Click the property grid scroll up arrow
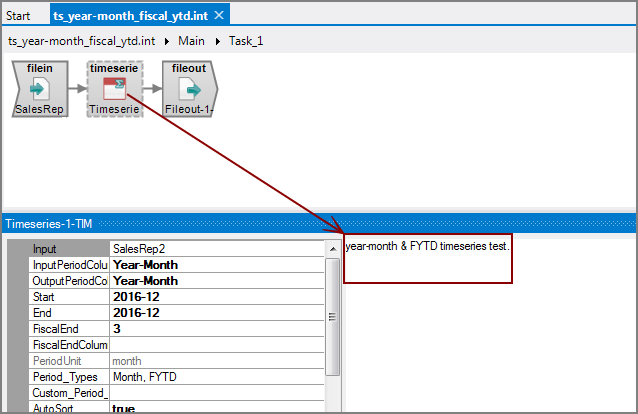 click(x=333, y=249)
